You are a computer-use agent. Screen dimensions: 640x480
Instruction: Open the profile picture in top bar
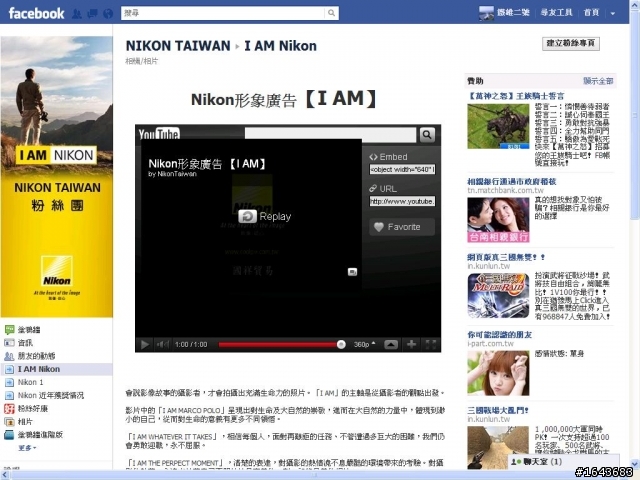[x=486, y=13]
